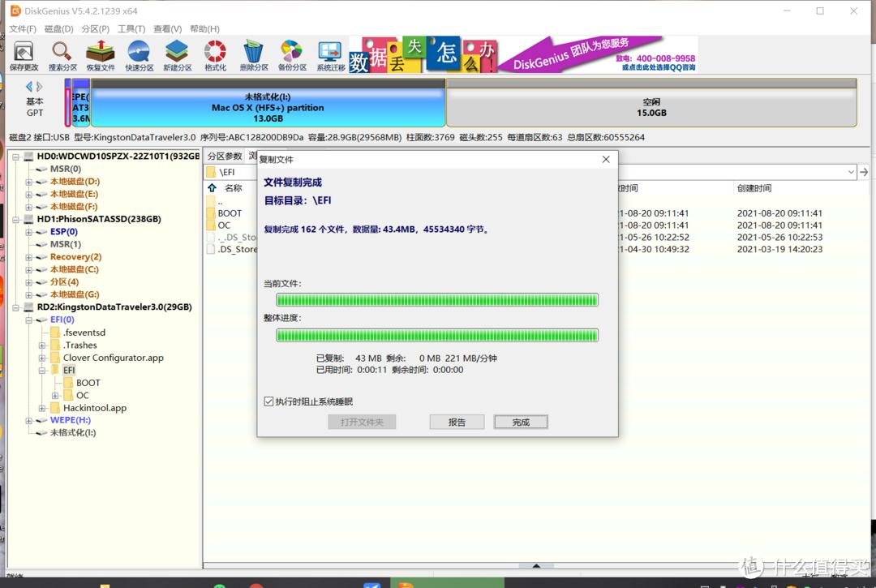Select the OC folder icon in file list
This screenshot has height=588, width=876.
(x=211, y=225)
